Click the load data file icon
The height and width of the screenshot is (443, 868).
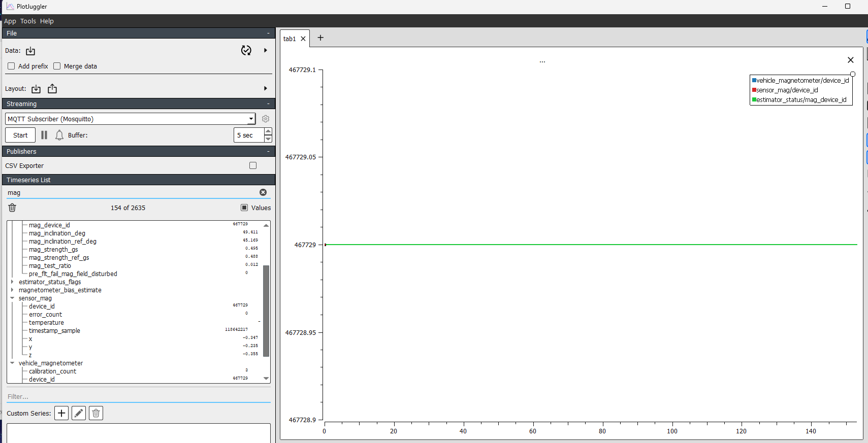pyautogui.click(x=30, y=51)
